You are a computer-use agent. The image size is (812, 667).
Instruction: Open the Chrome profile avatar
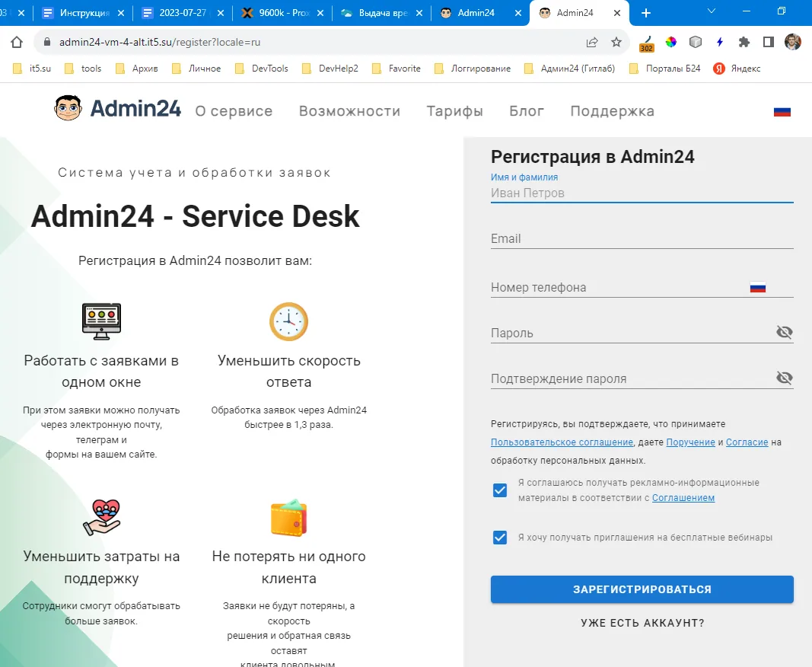click(793, 42)
